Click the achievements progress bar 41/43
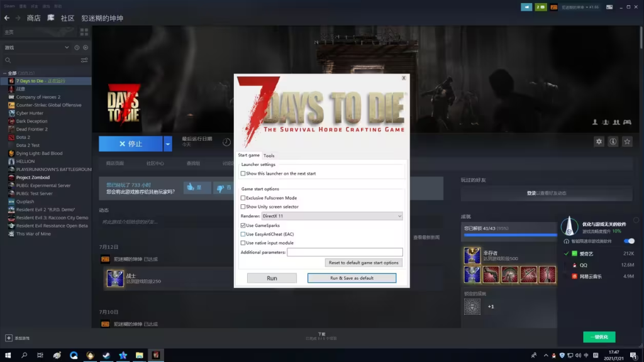 click(x=510, y=235)
